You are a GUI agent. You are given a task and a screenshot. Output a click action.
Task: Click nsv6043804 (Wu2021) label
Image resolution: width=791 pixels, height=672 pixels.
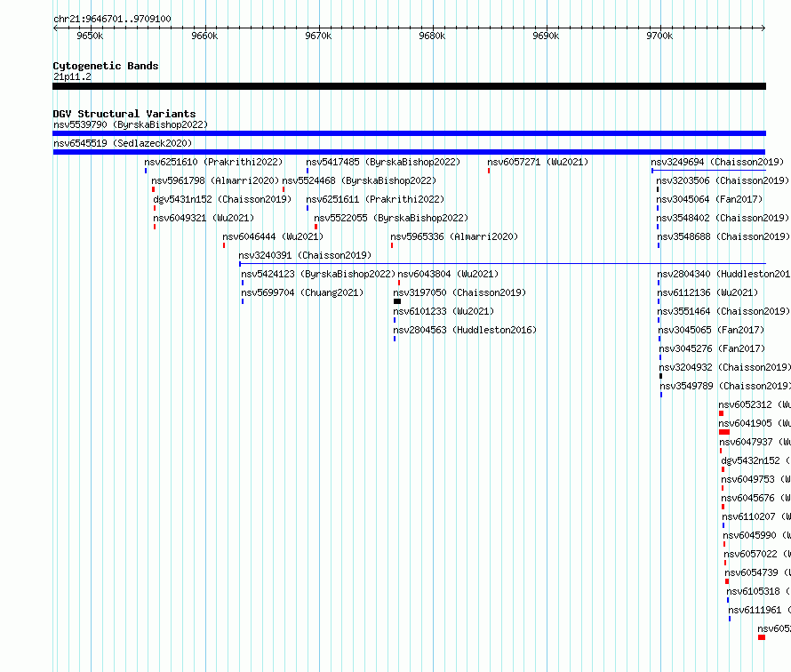click(448, 274)
